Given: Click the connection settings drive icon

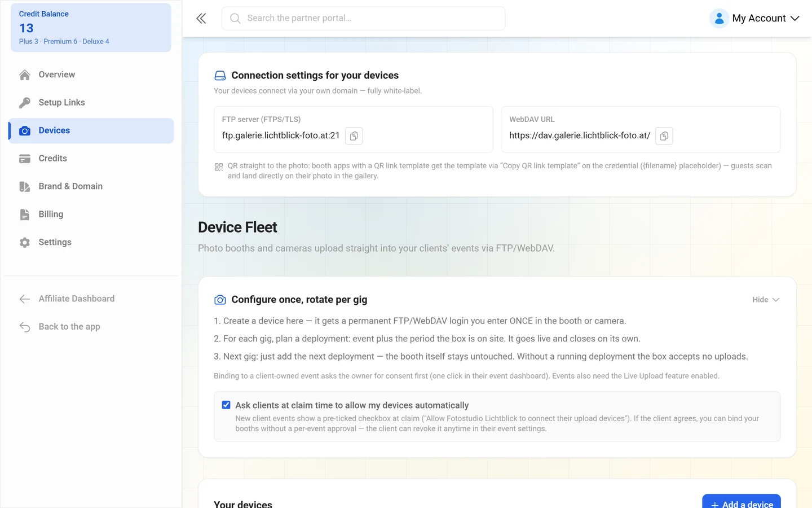Looking at the screenshot, I should (220, 76).
